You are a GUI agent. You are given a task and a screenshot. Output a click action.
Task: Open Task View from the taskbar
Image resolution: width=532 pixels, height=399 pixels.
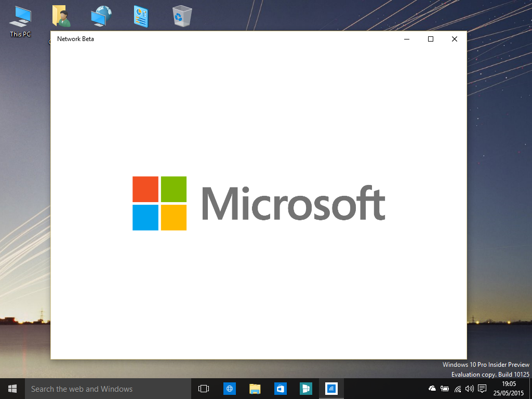[204, 389]
